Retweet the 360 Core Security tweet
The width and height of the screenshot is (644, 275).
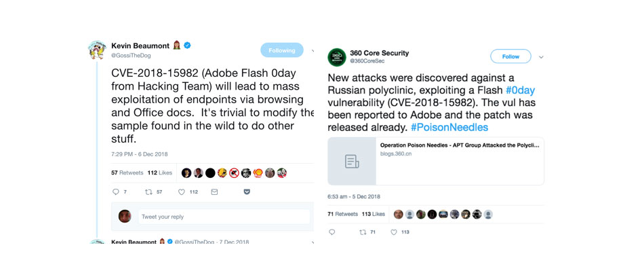[x=363, y=232]
